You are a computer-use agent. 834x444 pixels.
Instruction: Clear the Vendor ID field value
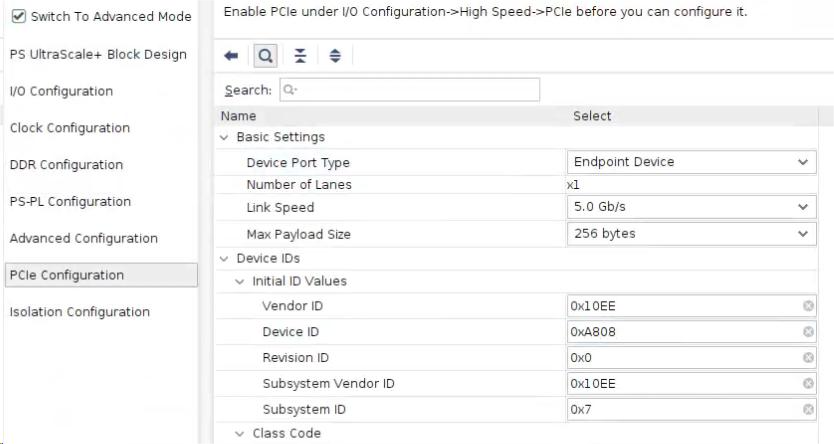808,306
